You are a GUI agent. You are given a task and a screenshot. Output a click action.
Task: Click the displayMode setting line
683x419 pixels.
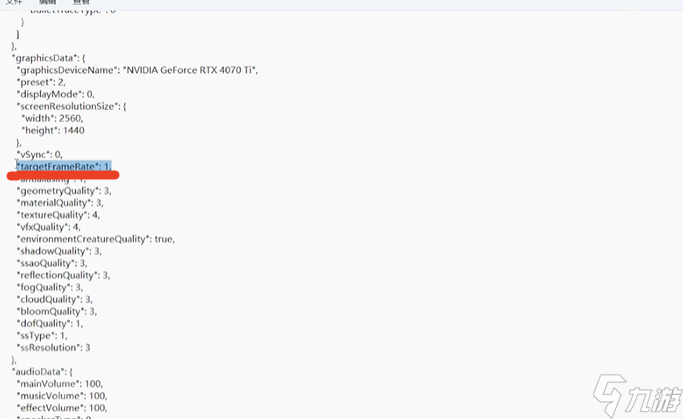pyautogui.click(x=55, y=95)
